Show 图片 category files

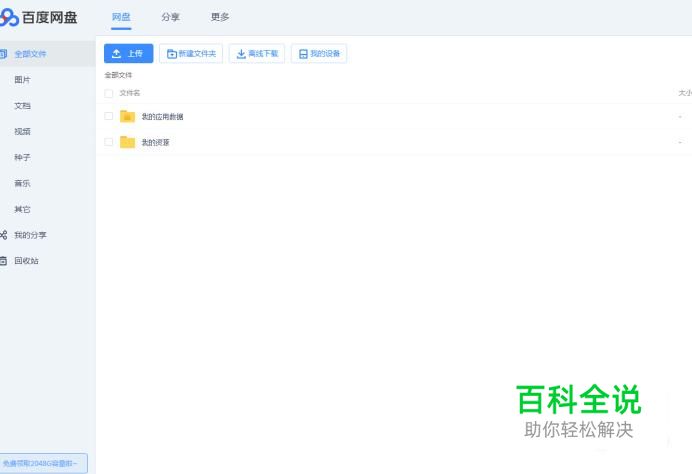point(23,80)
